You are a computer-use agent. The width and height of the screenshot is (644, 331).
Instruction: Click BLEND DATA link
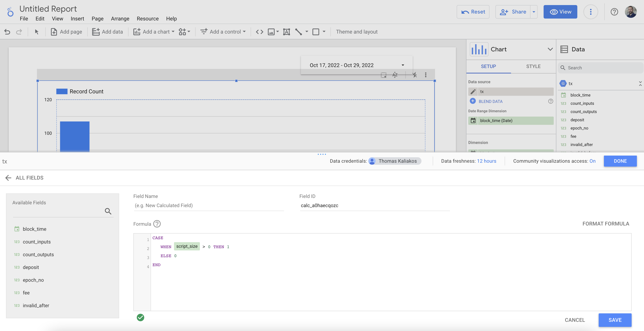pos(491,101)
